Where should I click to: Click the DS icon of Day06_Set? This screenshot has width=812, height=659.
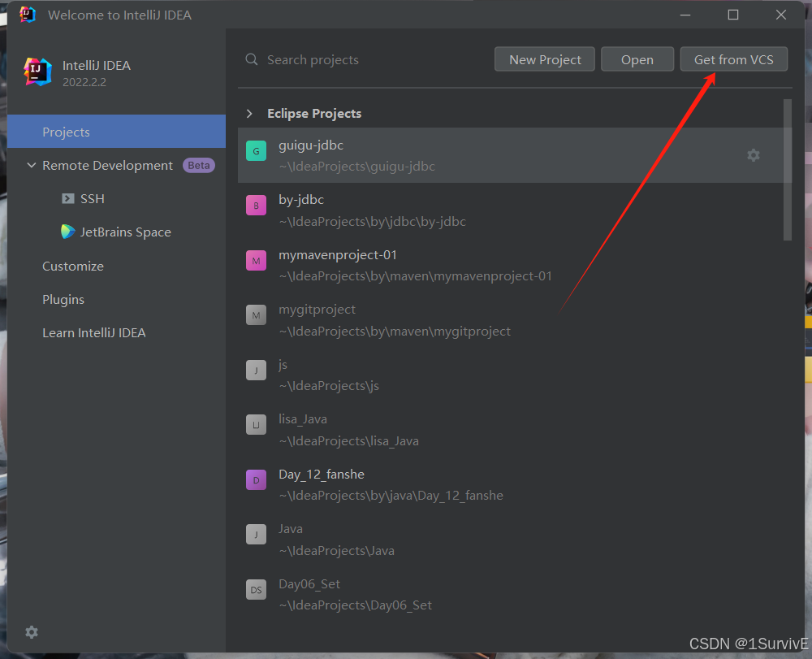pyautogui.click(x=256, y=590)
